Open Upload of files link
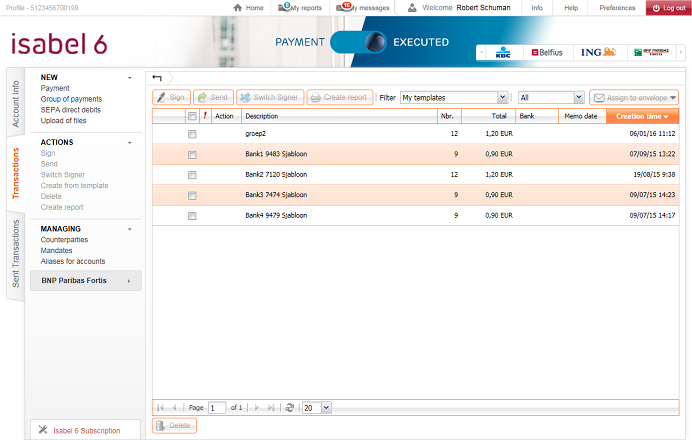This screenshot has height=440, width=692. (x=63, y=120)
